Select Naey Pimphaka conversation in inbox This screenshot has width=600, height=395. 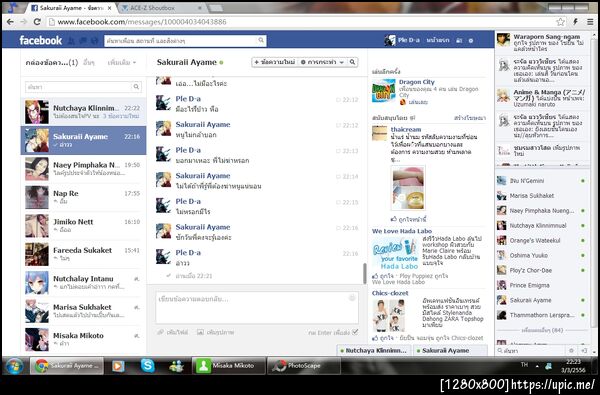click(83, 169)
